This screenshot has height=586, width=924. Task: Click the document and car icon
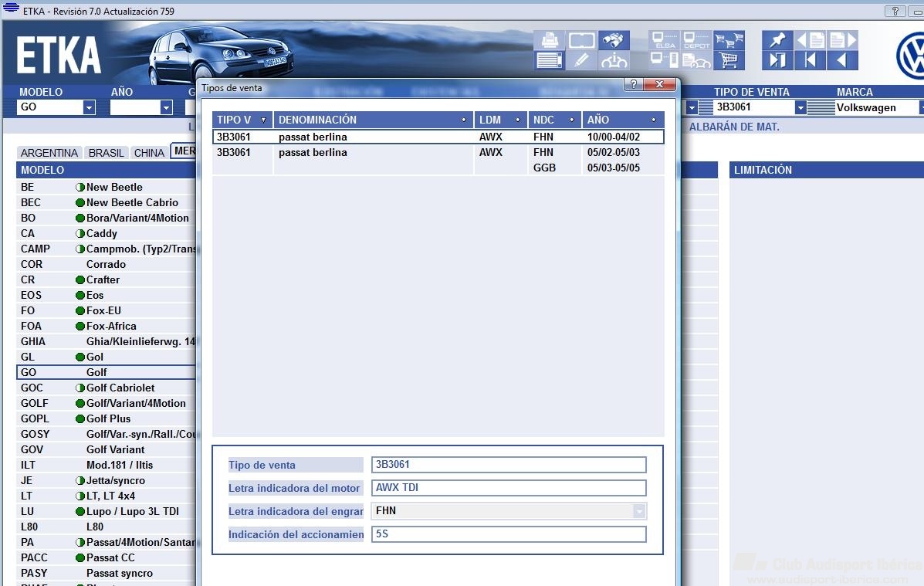[696, 61]
